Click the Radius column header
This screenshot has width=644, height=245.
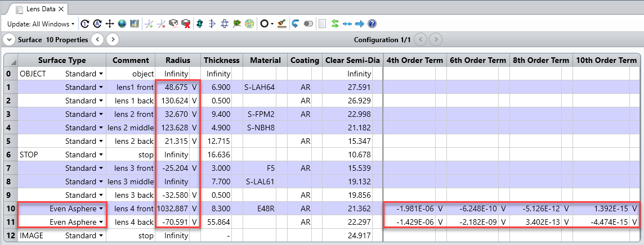tap(178, 60)
